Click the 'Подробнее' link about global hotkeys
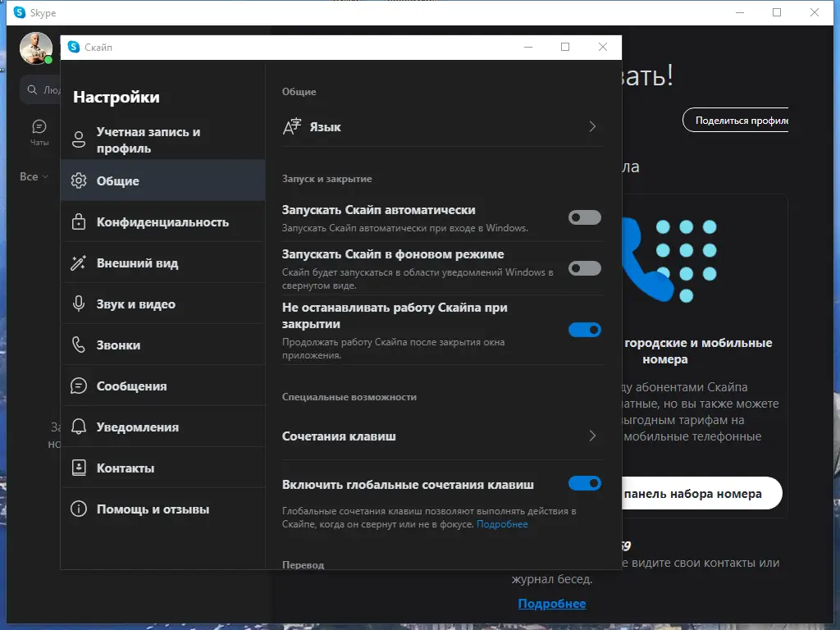The height and width of the screenshot is (630, 840). point(502,524)
